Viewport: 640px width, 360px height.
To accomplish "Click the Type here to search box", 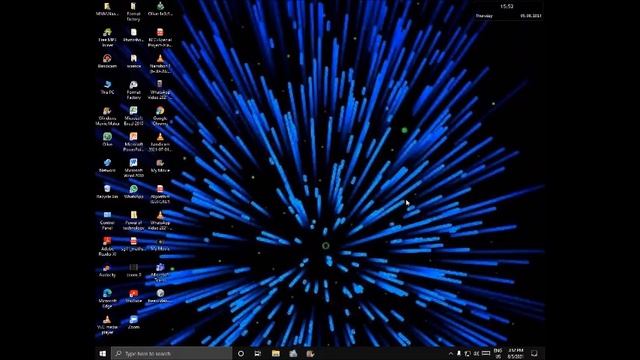I will pyautogui.click(x=171, y=353).
